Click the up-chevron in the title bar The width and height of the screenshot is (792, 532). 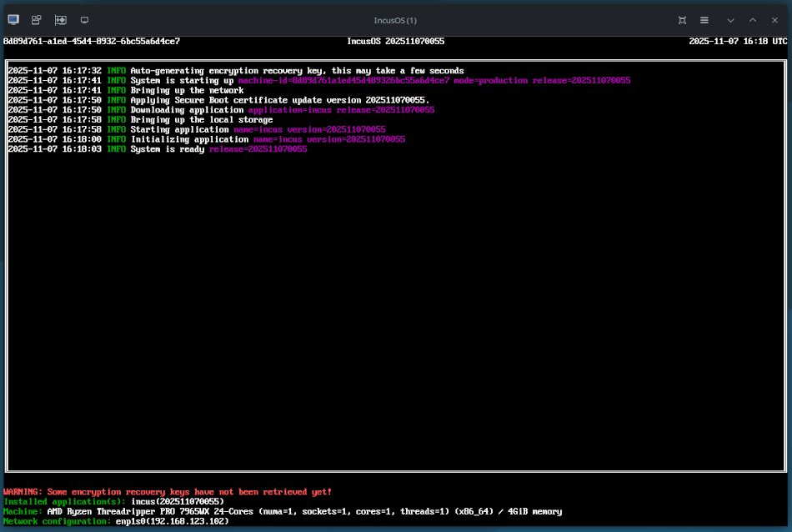pyautogui.click(x=751, y=19)
